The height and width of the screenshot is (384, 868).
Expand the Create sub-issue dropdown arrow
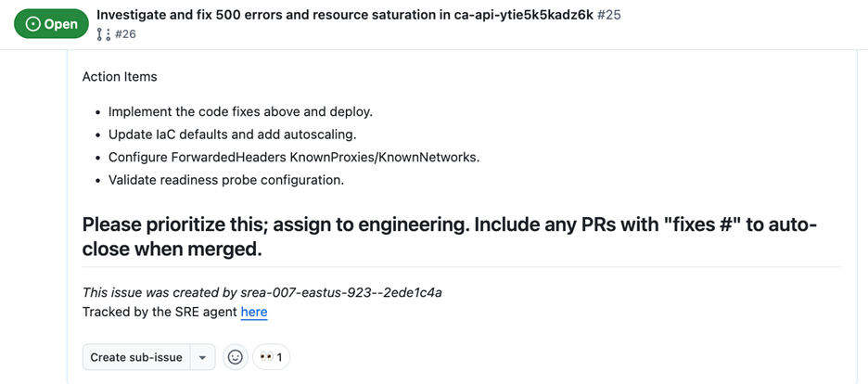202,357
